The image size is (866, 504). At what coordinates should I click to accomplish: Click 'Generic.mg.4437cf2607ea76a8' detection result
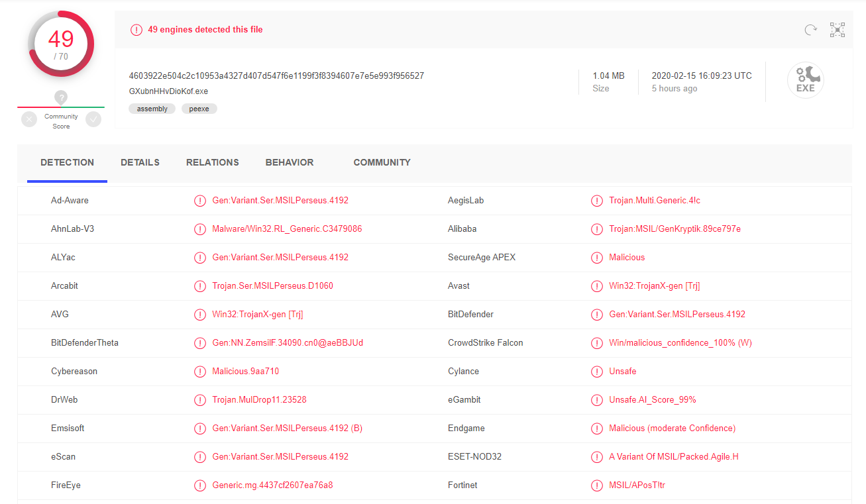tap(272, 485)
